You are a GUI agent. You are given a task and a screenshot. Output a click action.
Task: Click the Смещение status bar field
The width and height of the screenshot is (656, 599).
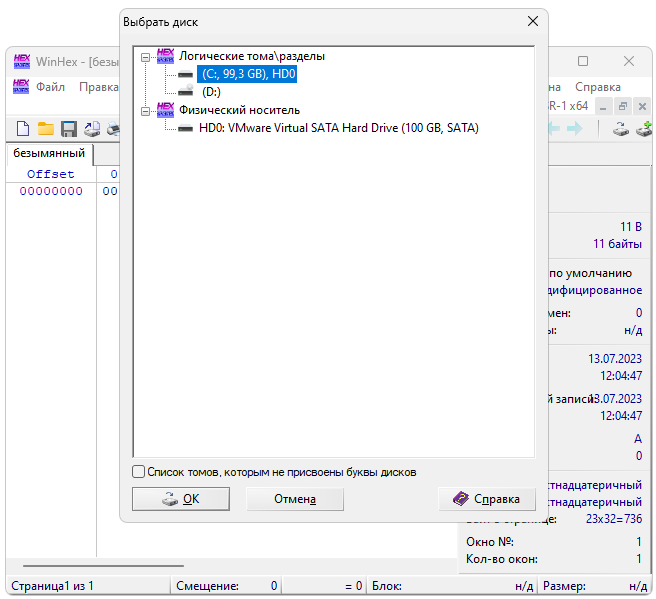click(x=226, y=586)
